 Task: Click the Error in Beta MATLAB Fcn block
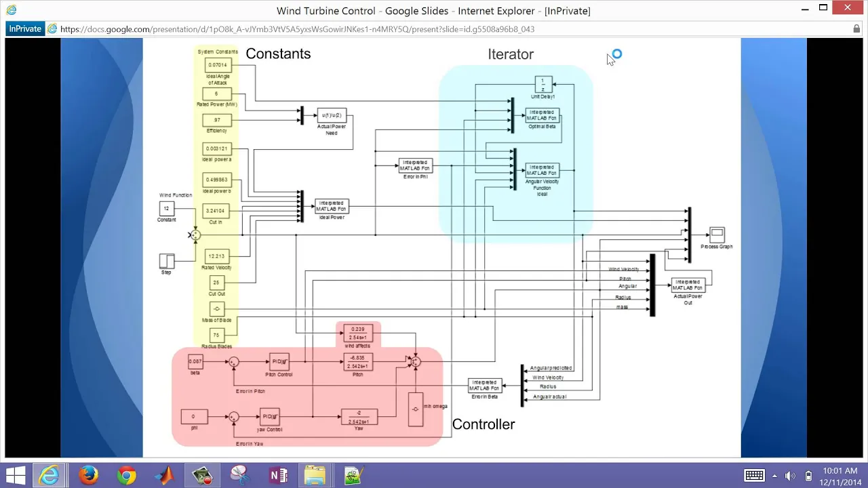pos(485,386)
